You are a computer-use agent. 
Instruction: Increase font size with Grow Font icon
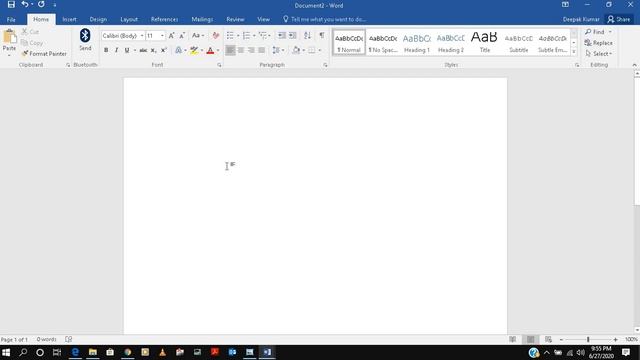click(171, 36)
